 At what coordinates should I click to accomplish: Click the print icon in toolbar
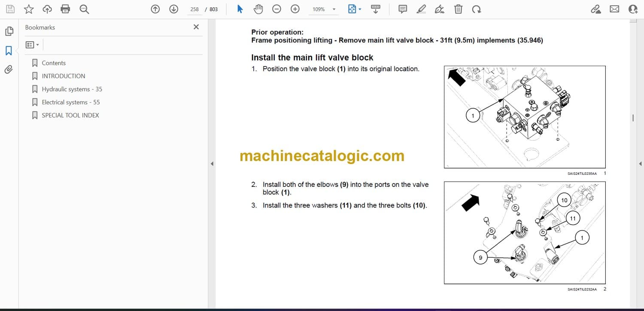tap(65, 9)
